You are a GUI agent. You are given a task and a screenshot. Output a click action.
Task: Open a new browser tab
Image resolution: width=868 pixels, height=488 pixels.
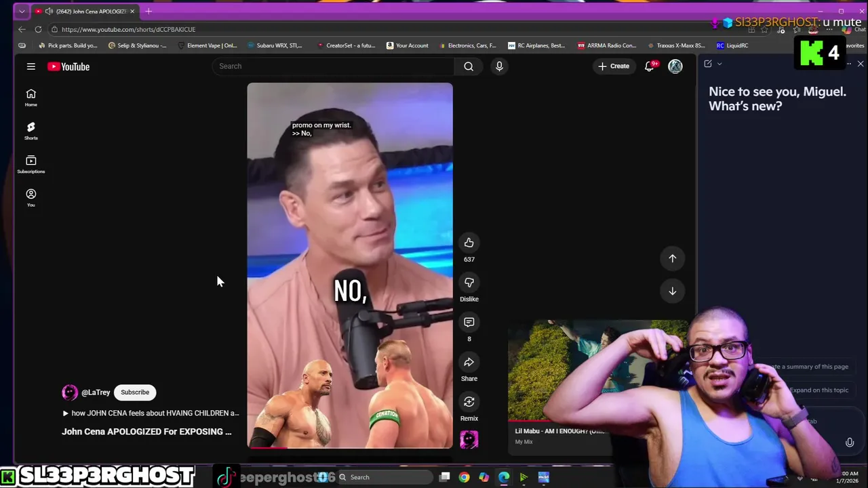pyautogui.click(x=149, y=12)
